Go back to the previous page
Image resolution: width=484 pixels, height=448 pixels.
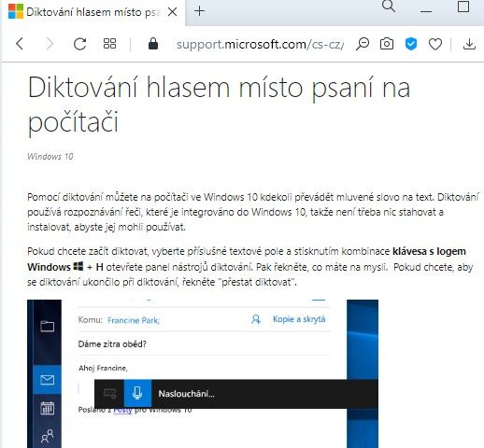coord(20,44)
